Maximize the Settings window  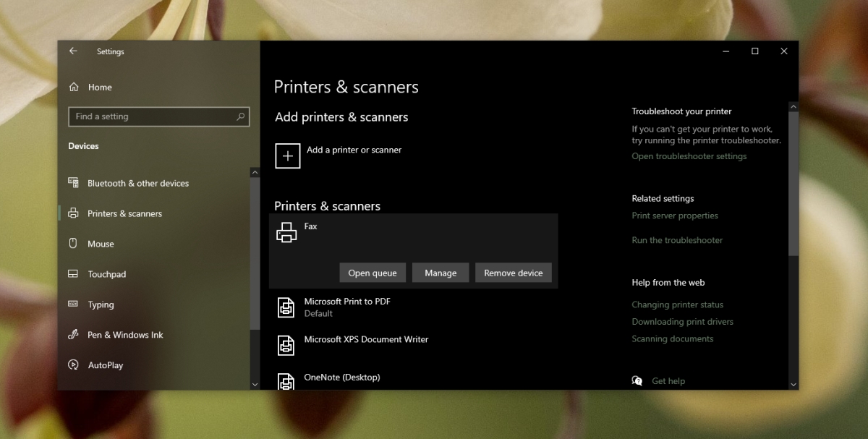754,51
